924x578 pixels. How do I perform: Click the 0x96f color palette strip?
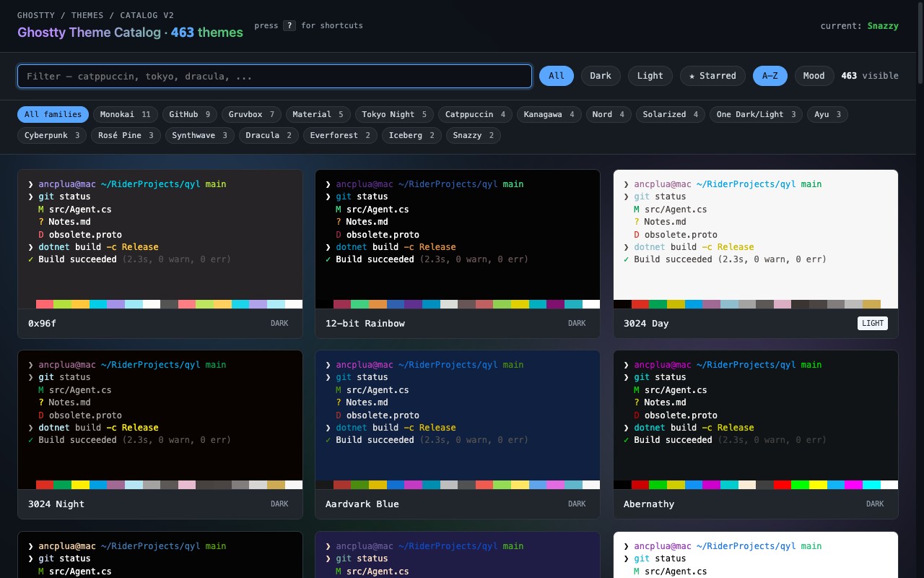coord(160,304)
